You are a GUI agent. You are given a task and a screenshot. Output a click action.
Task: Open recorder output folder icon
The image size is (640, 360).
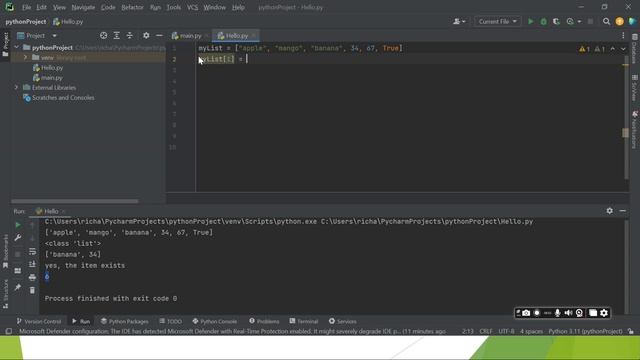[x=593, y=313]
